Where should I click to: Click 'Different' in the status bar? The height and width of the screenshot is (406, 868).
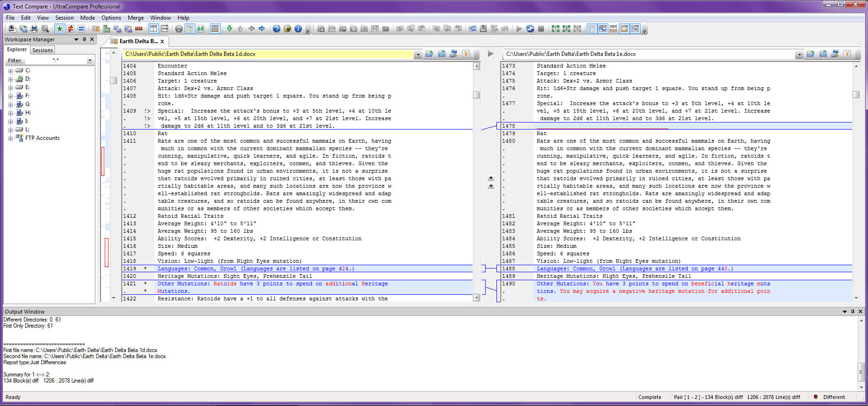[834, 397]
